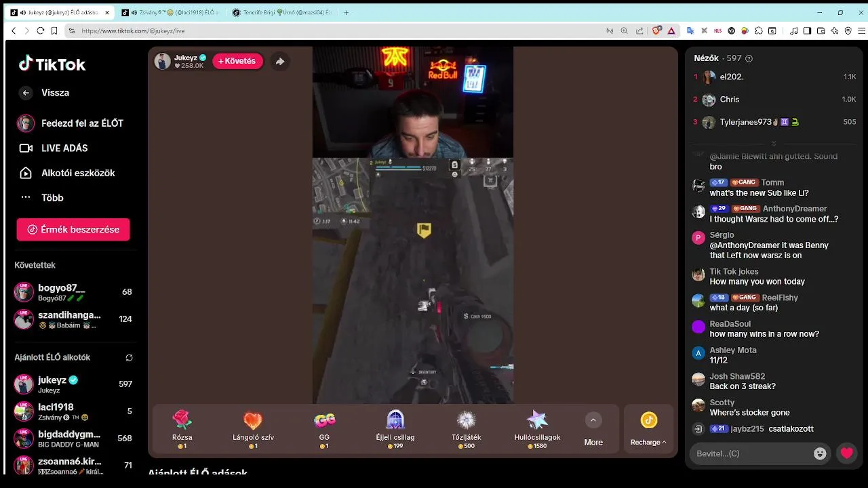Send a GG gift

(x=324, y=429)
